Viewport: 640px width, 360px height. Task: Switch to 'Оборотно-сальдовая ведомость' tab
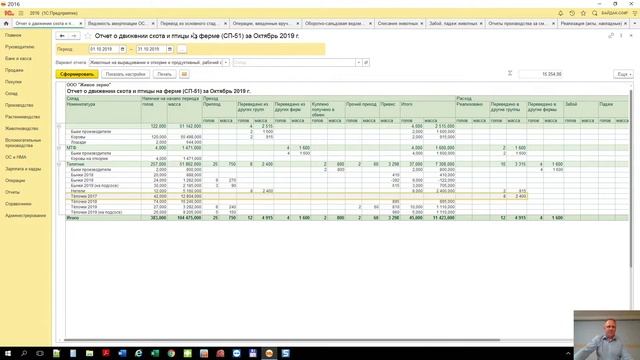coord(333,24)
